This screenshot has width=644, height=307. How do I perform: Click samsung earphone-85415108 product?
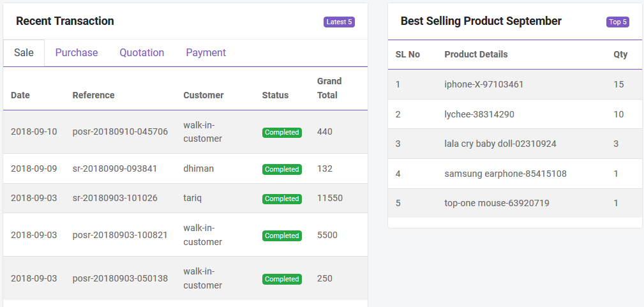coord(505,174)
